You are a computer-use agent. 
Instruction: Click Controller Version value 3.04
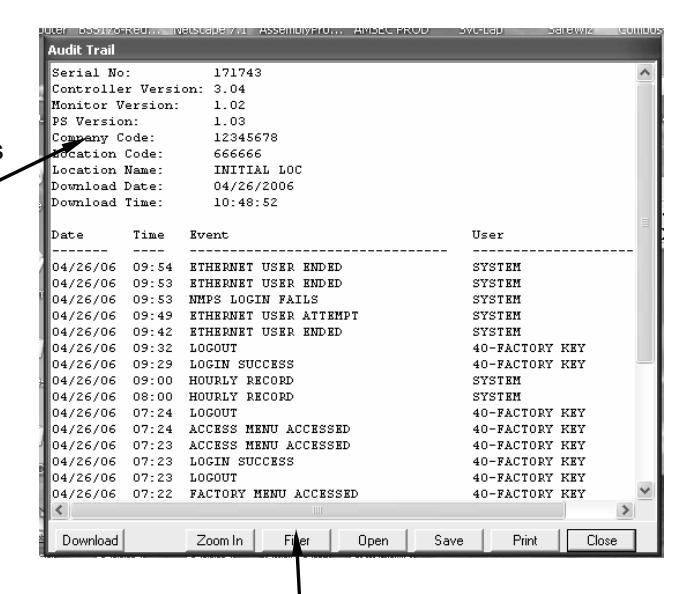click(230, 89)
